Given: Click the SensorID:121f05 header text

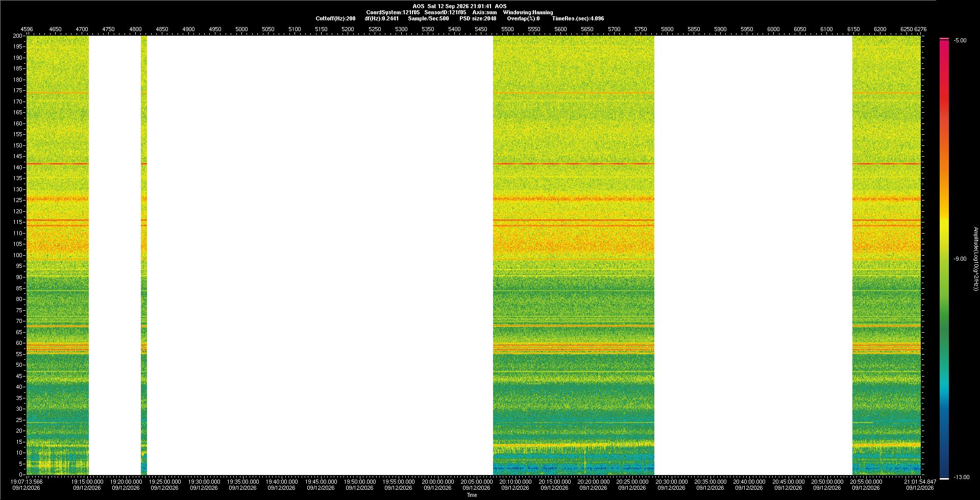Looking at the screenshot, I should pos(445,12).
